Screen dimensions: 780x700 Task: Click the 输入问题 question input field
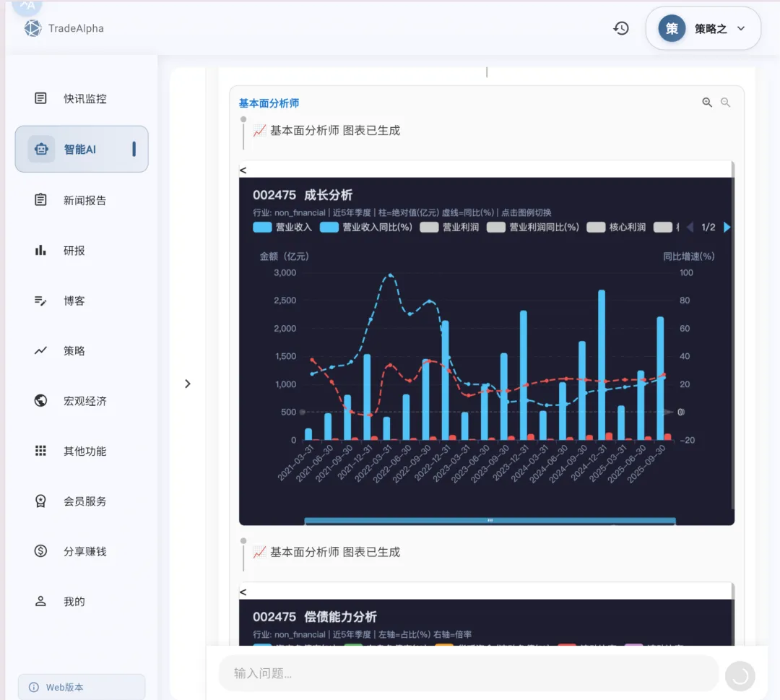[x=469, y=673]
